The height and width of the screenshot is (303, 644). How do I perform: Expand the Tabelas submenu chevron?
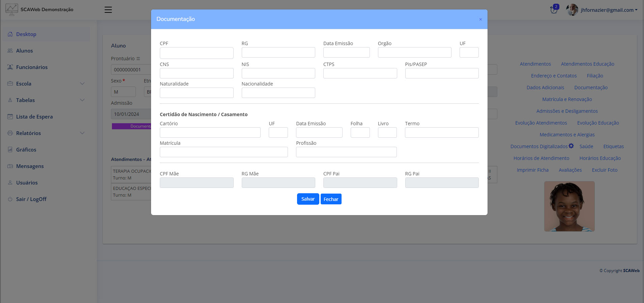click(x=82, y=100)
